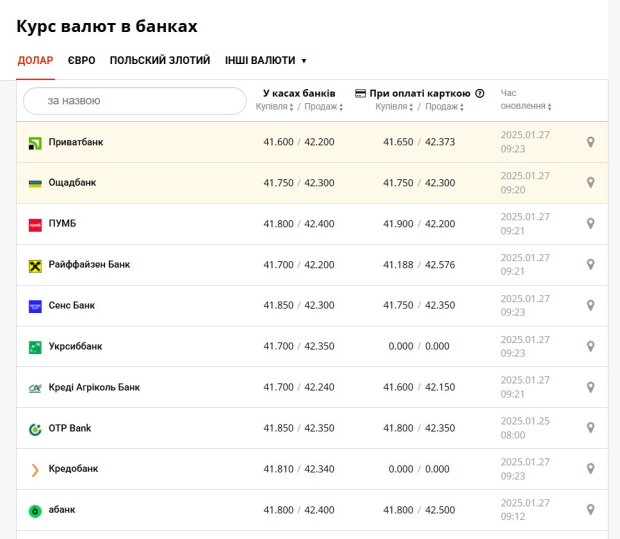Screen dimensions: 620x539
Task: Open the OTP Bank link
Action: coord(70,428)
